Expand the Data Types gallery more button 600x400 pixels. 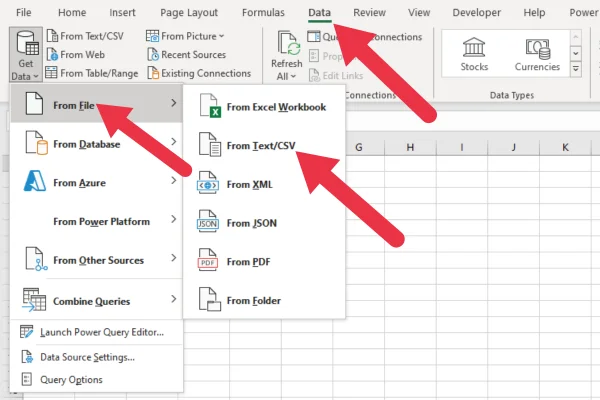pos(576,69)
